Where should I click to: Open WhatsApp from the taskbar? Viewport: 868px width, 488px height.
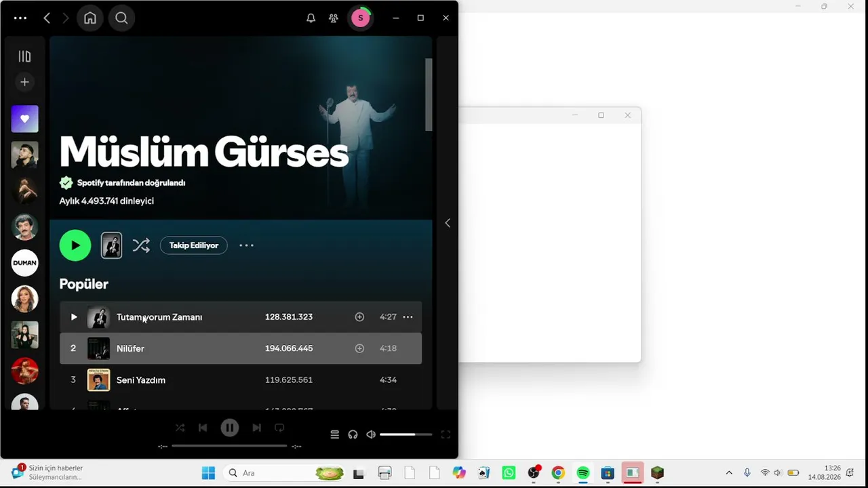pyautogui.click(x=509, y=473)
